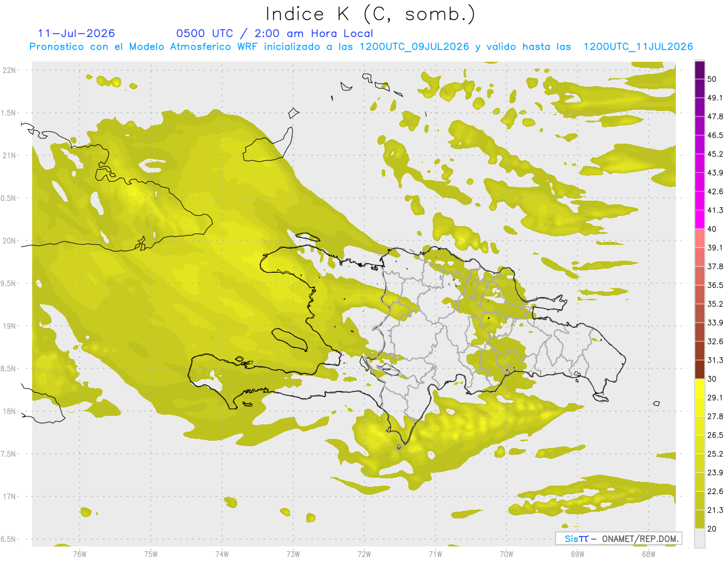This screenshot has width=728, height=562.
Task: Click the '40' colorbar label
Action: pyautogui.click(x=712, y=229)
